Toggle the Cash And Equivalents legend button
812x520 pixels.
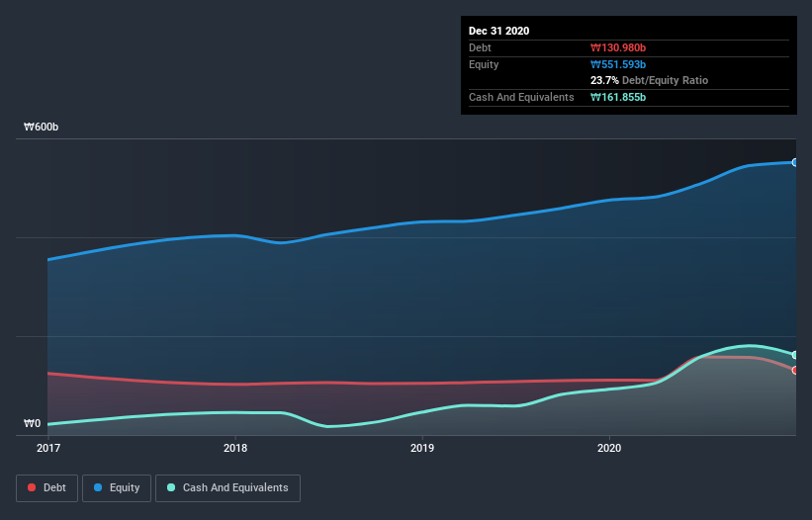click(x=227, y=488)
